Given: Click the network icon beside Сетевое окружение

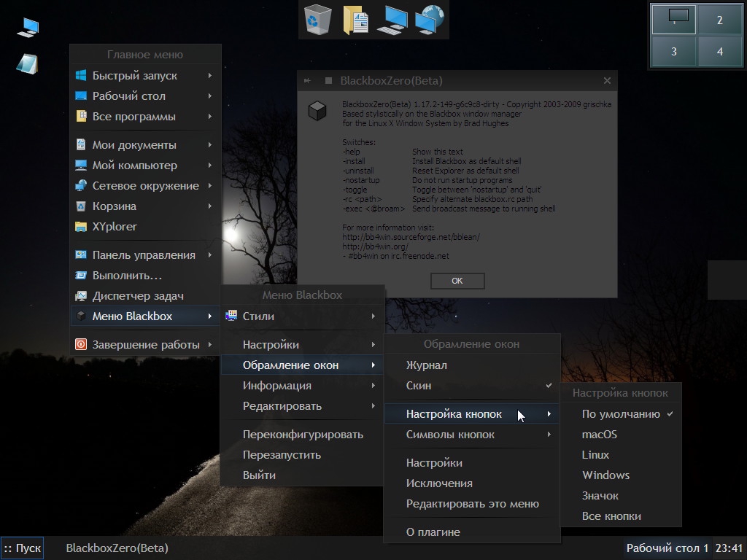Looking at the screenshot, I should pyautogui.click(x=81, y=186).
